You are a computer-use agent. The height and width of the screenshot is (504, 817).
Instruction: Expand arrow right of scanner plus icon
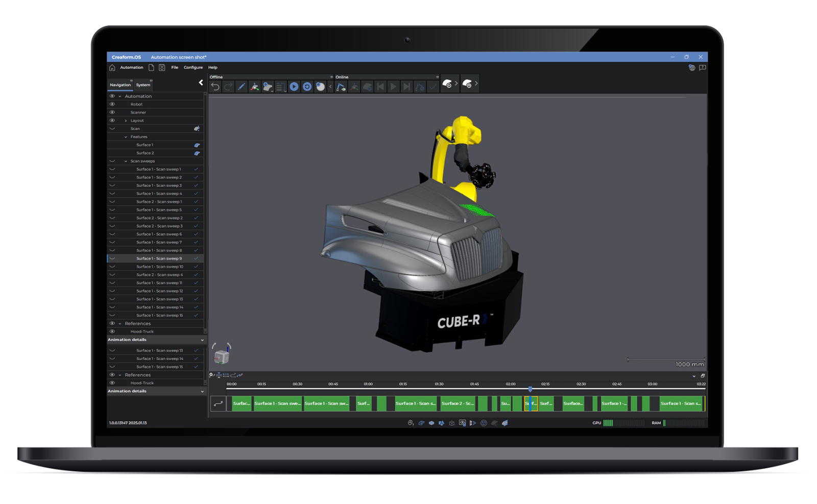click(476, 83)
